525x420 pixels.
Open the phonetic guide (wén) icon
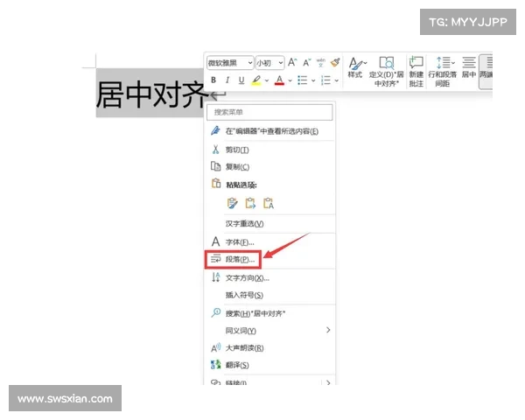[x=321, y=62]
